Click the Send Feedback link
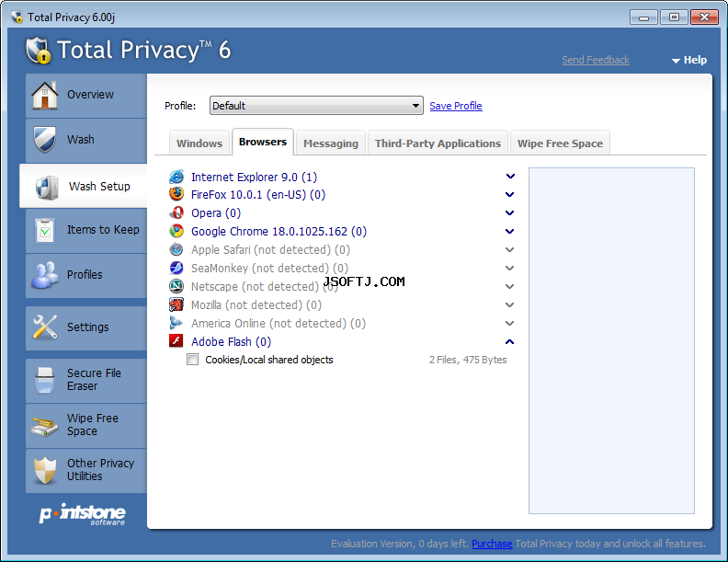This screenshot has width=728, height=562. tap(596, 60)
